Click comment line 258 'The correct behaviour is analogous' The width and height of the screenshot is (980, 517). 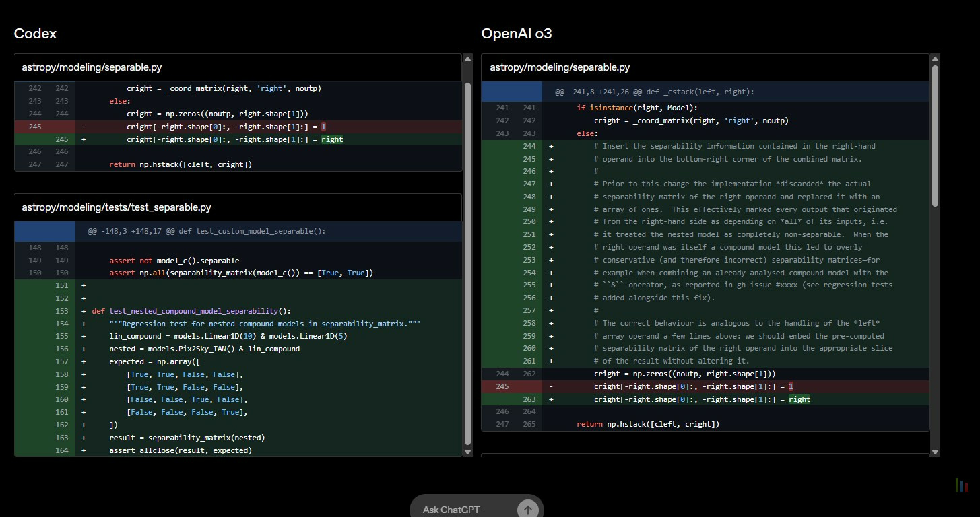click(x=705, y=323)
